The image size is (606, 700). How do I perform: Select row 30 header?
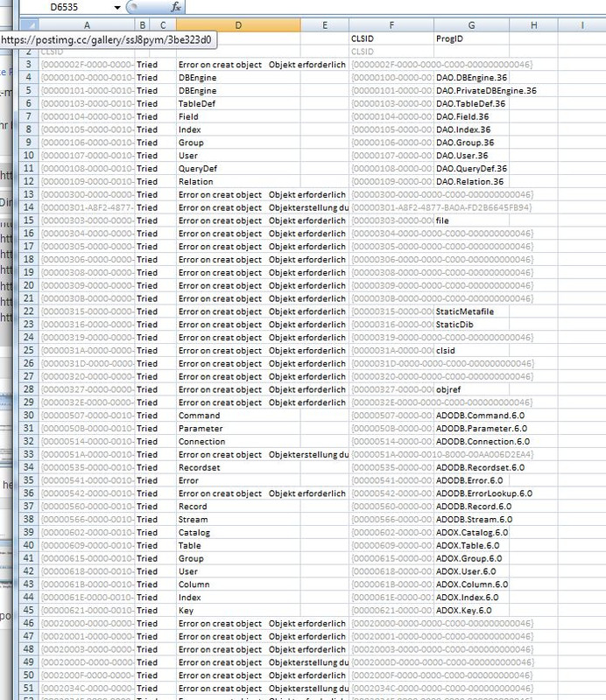click(29, 415)
